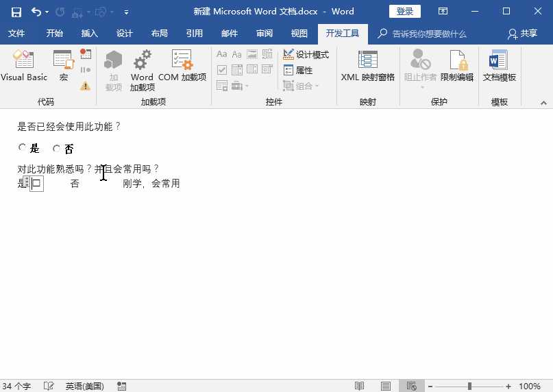Image resolution: width=553 pixels, height=392 pixels.
Task: Click the zoom slider handle
Action: tap(469, 387)
